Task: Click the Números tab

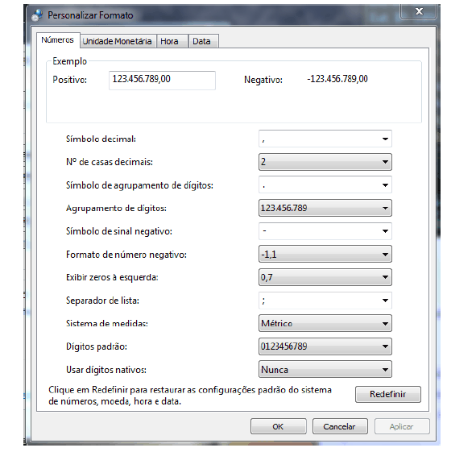Action: click(58, 39)
